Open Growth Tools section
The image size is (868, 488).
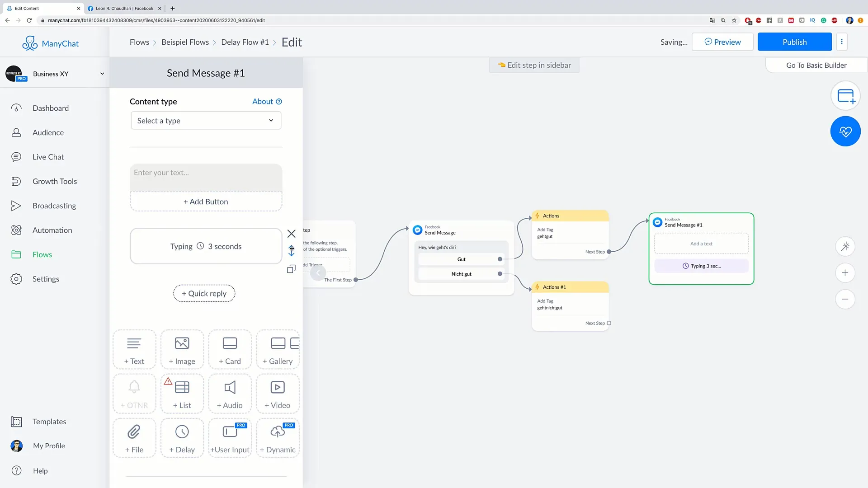(55, 181)
